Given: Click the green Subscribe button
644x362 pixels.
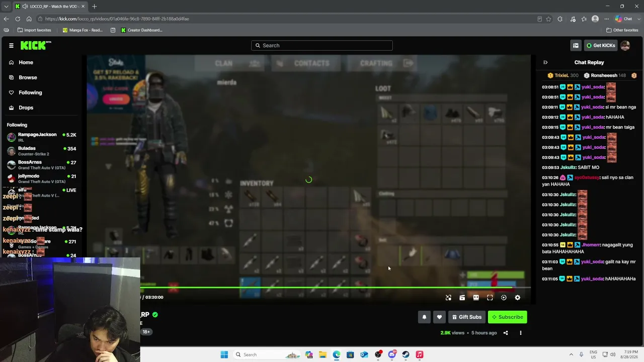Looking at the screenshot, I should pyautogui.click(x=507, y=317).
